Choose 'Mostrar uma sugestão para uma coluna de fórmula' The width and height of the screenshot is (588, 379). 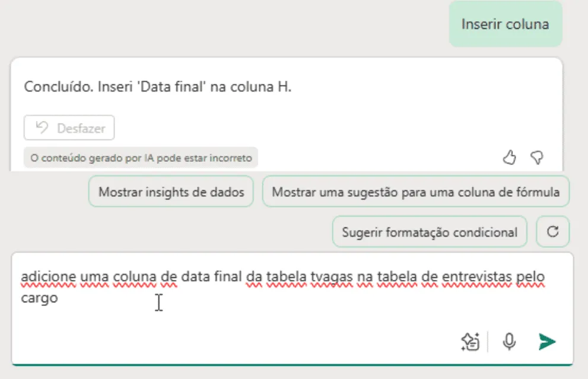[x=415, y=192]
